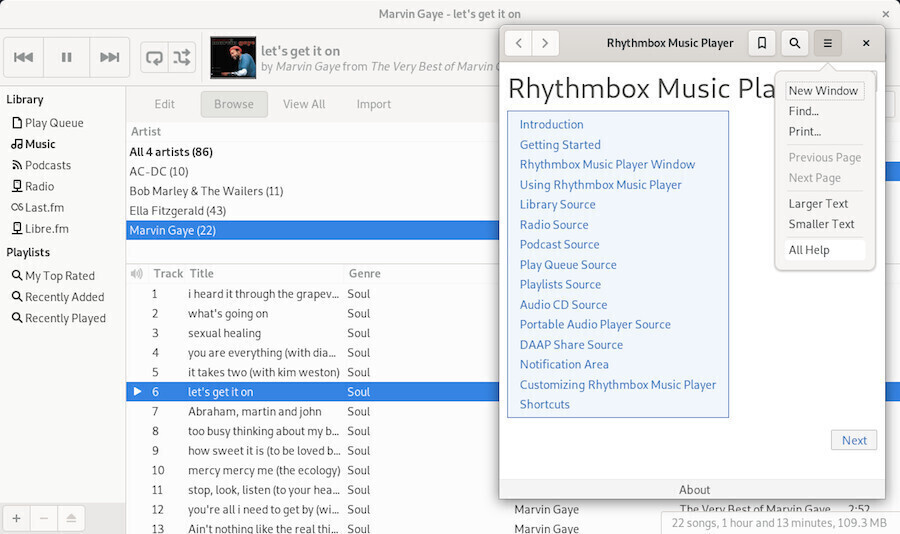Open Notification Area help link
Image resolution: width=900 pixels, height=534 pixels.
pyautogui.click(x=564, y=365)
